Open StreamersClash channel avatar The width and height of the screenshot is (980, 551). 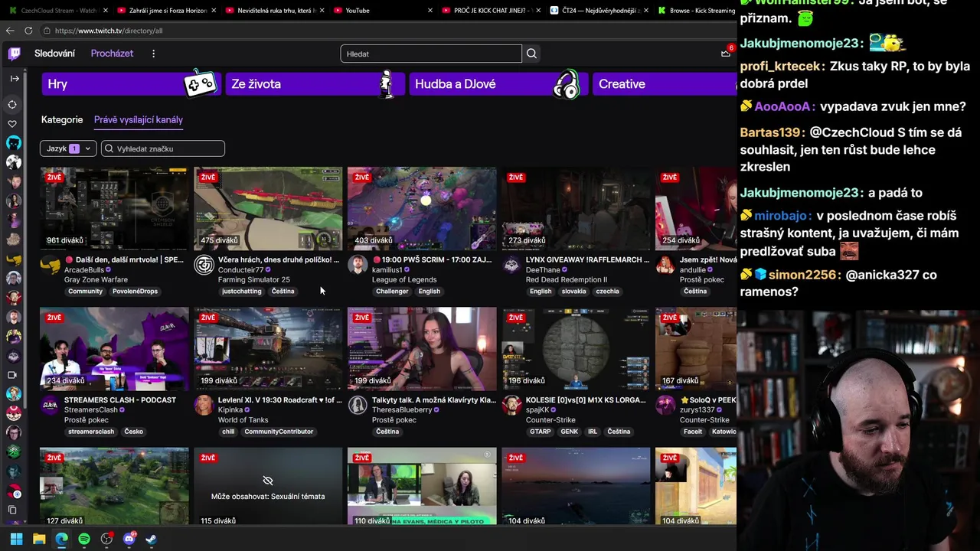pyautogui.click(x=51, y=406)
